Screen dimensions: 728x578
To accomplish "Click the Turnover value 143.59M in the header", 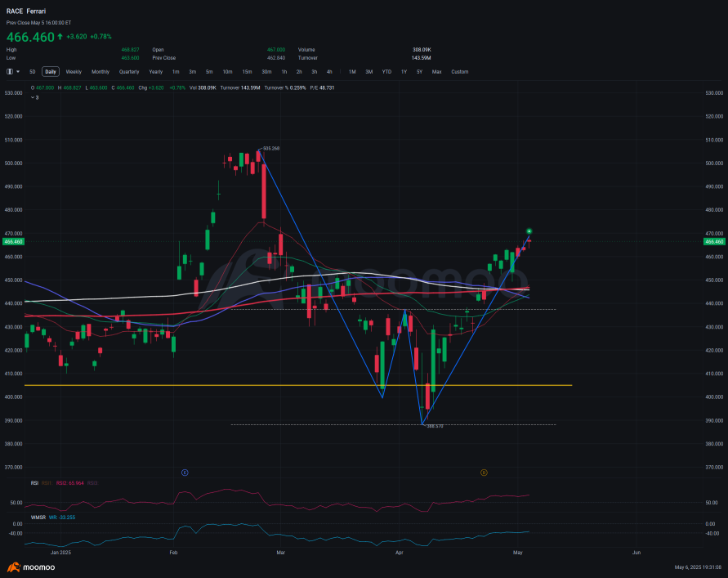I will tap(421, 57).
